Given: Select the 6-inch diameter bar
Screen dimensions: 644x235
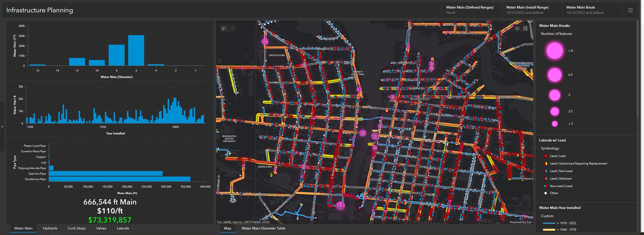Looking at the screenshot, I should pyautogui.click(x=136, y=50).
